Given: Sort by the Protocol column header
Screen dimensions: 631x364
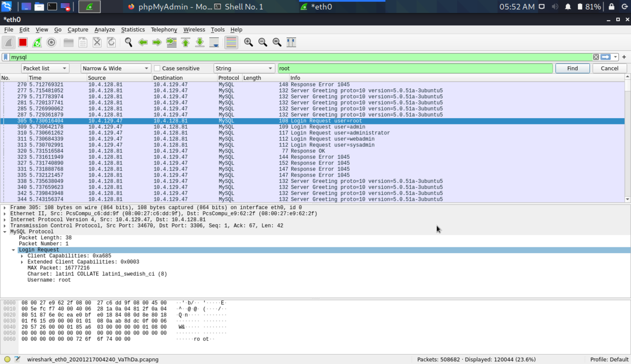Looking at the screenshot, I should (x=229, y=78).
